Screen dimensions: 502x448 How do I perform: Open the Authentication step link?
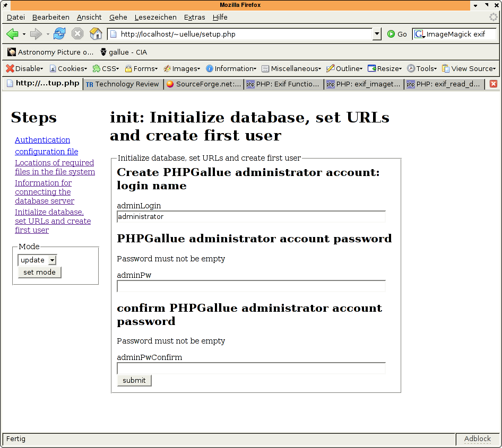[42, 140]
